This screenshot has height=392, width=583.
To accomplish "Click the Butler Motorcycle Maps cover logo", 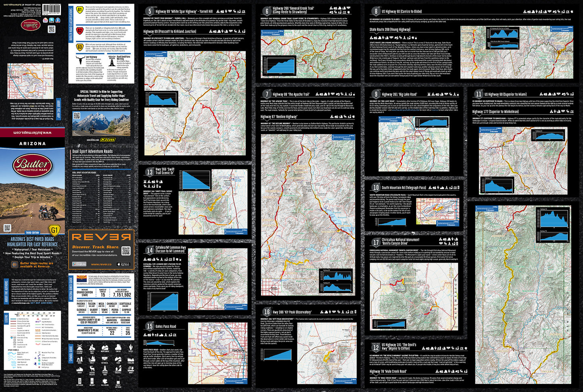I will 32,166.
